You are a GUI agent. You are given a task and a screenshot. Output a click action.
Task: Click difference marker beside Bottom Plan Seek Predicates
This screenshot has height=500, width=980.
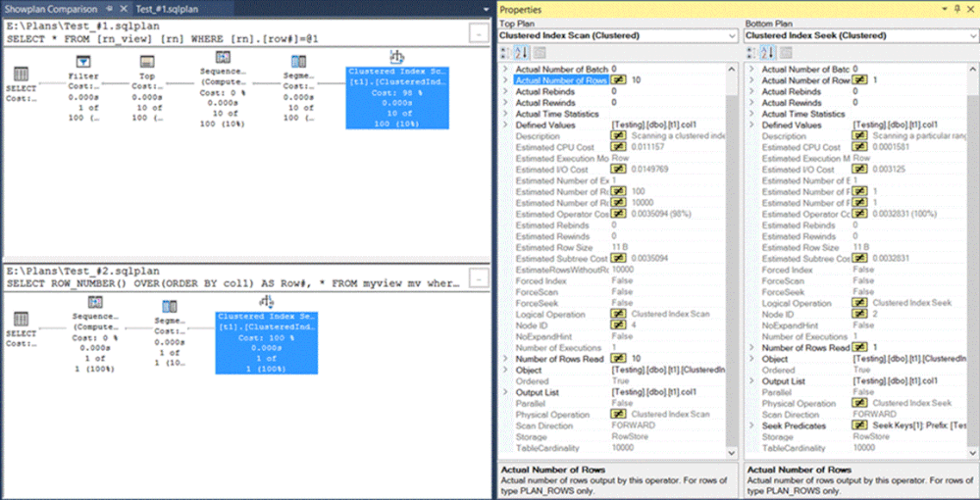click(x=859, y=425)
